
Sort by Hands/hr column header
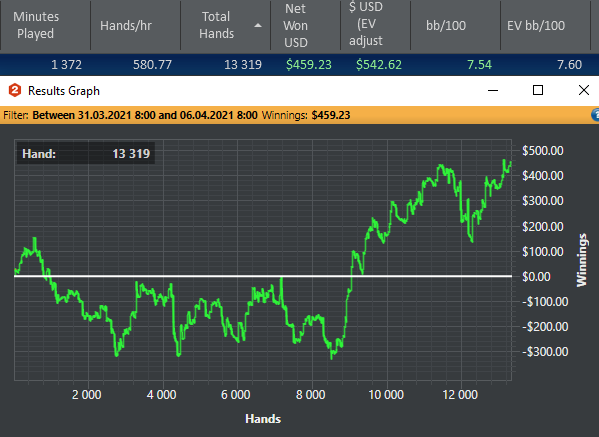pyautogui.click(x=136, y=25)
